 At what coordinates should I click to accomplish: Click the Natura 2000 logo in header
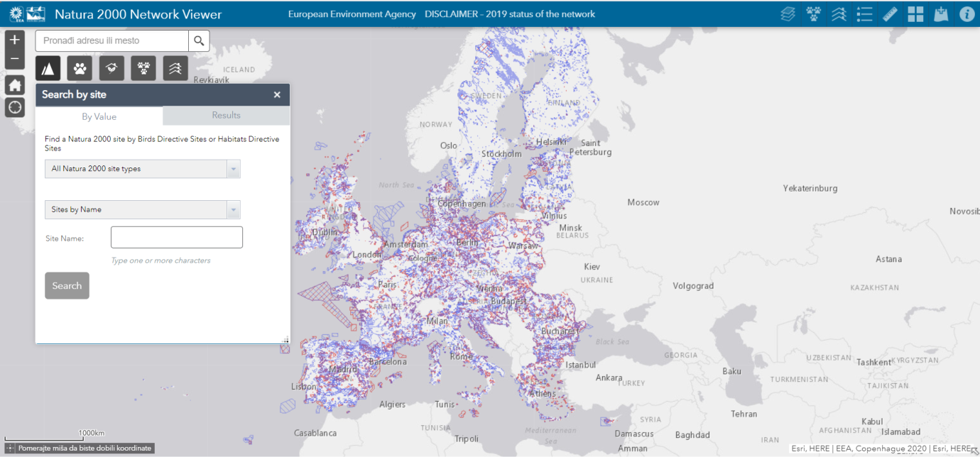click(x=36, y=14)
